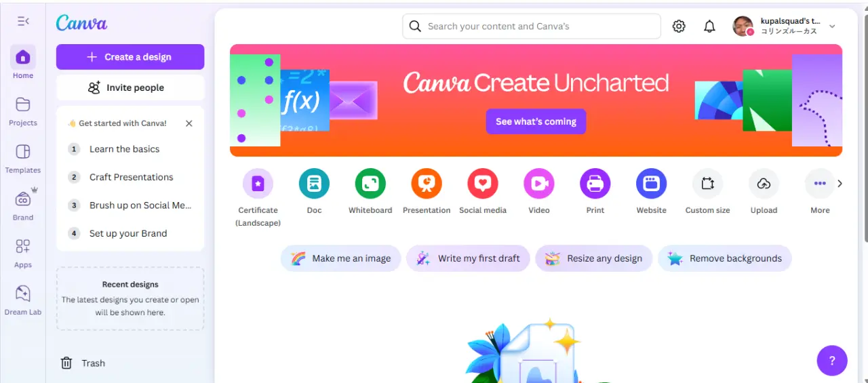The image size is (868, 383).
Task: Select the Social media design icon
Action: tap(483, 184)
